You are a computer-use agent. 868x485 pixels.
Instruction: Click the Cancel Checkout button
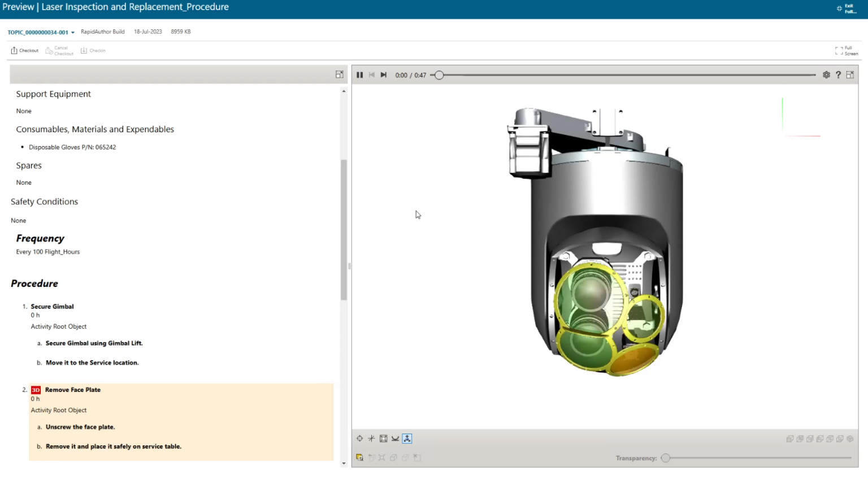pos(59,50)
